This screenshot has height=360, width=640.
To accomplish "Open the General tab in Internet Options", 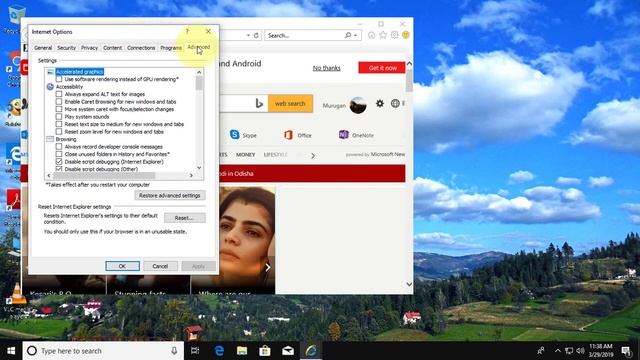I will [43, 48].
